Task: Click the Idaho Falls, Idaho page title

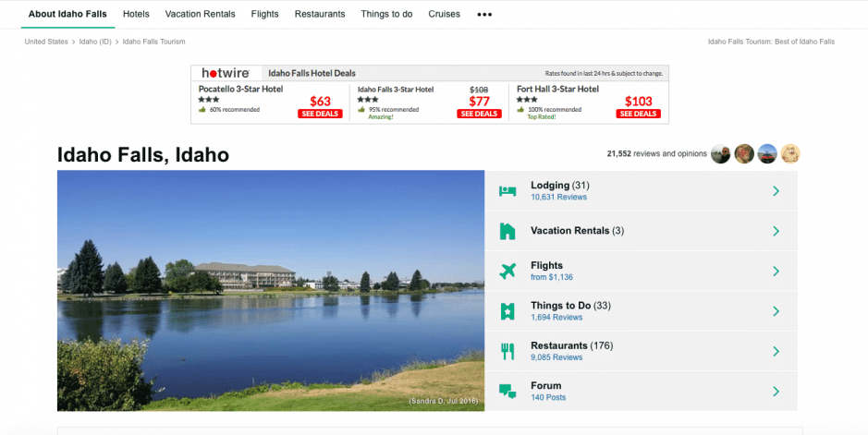Action: coord(143,155)
